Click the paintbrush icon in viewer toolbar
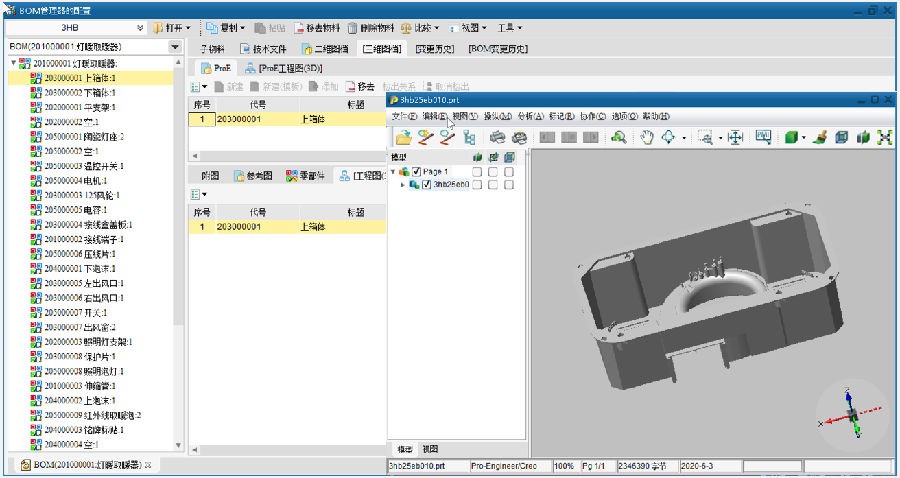The width and height of the screenshot is (900, 478). (x=819, y=138)
